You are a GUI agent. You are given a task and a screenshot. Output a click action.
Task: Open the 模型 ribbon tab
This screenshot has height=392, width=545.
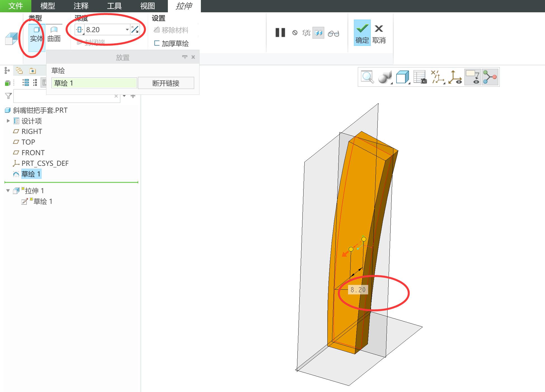pos(48,6)
